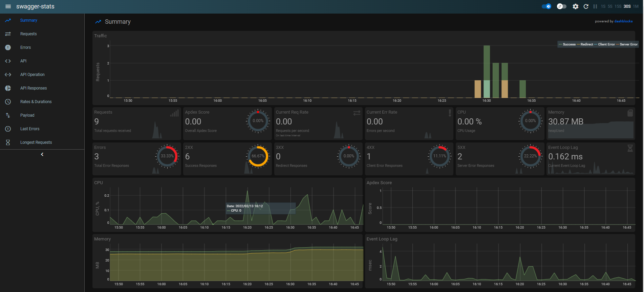The image size is (644, 292).
Task: Select the 30S refresh interval
Action: point(627,6)
